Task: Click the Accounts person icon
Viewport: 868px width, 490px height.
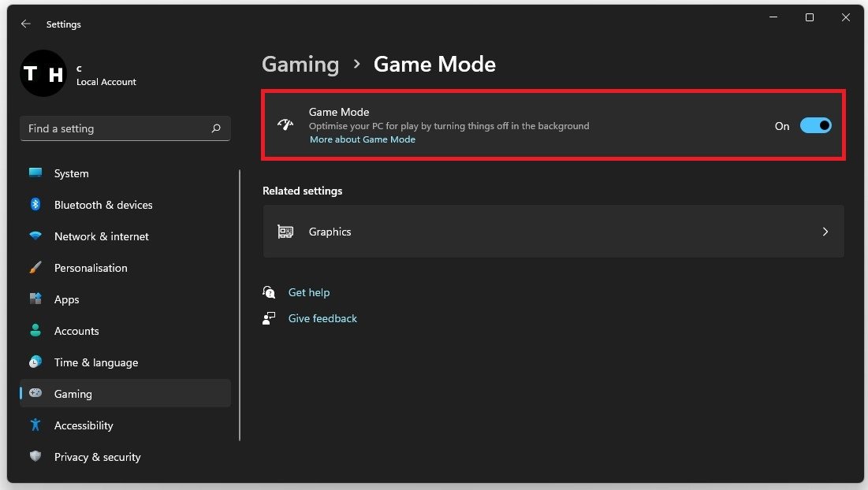Action: pyautogui.click(x=35, y=331)
